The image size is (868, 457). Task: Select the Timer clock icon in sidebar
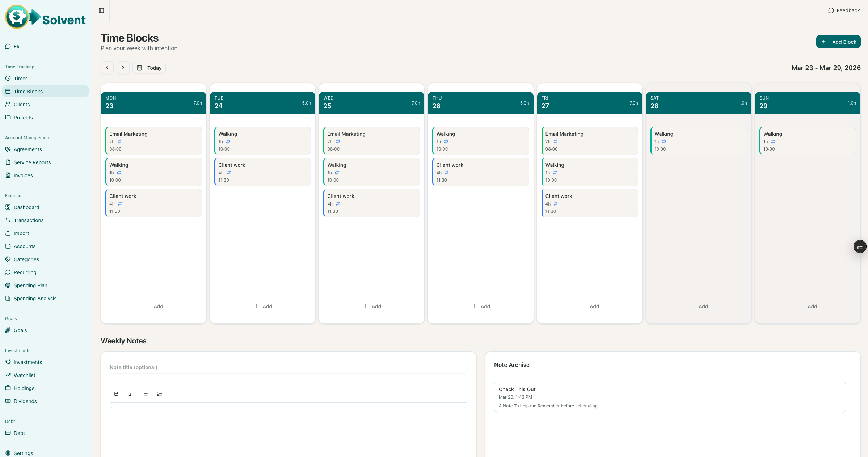click(8, 78)
